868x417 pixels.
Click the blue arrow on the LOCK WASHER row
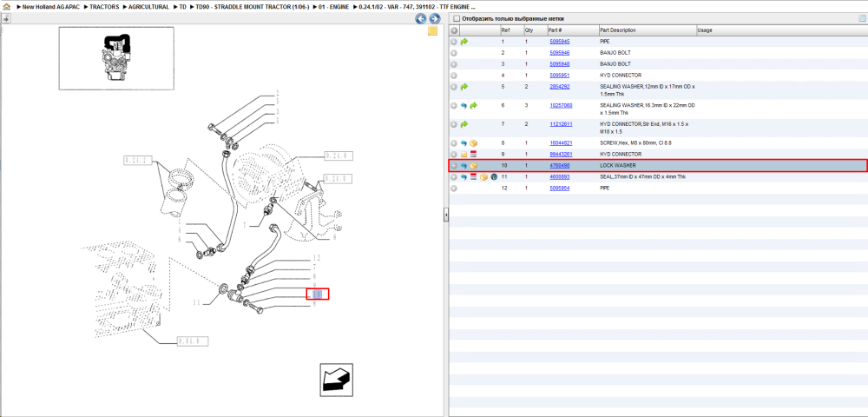(464, 166)
